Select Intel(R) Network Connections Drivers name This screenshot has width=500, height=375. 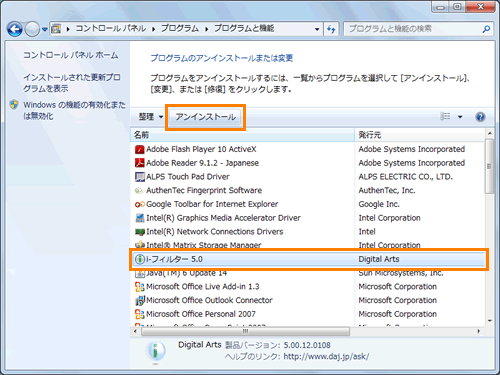pos(215,231)
